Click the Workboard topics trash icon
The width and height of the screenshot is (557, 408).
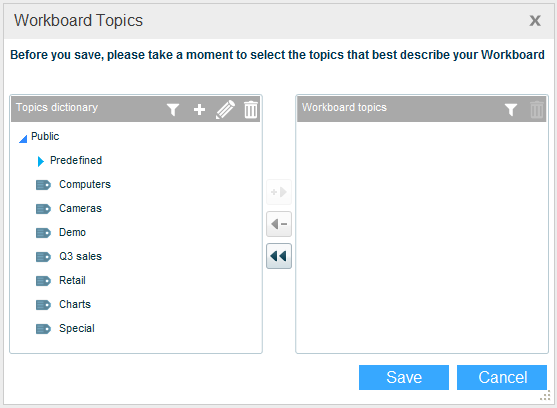(x=536, y=109)
